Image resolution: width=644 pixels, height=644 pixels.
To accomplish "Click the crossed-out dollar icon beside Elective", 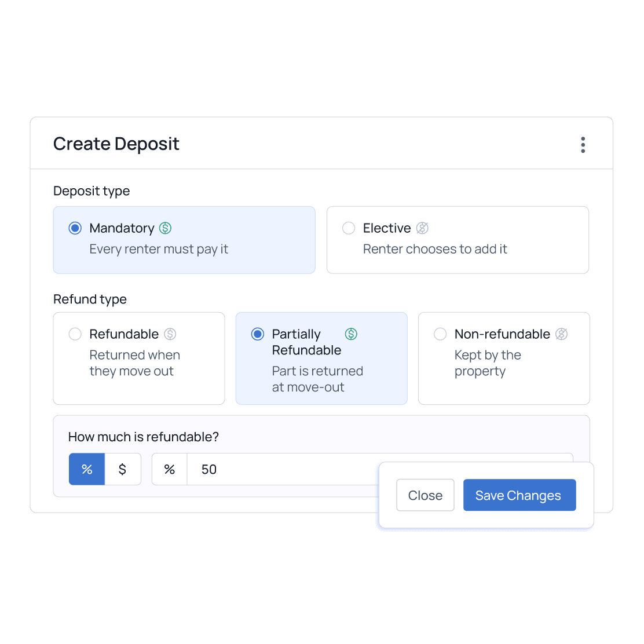I will click(422, 228).
